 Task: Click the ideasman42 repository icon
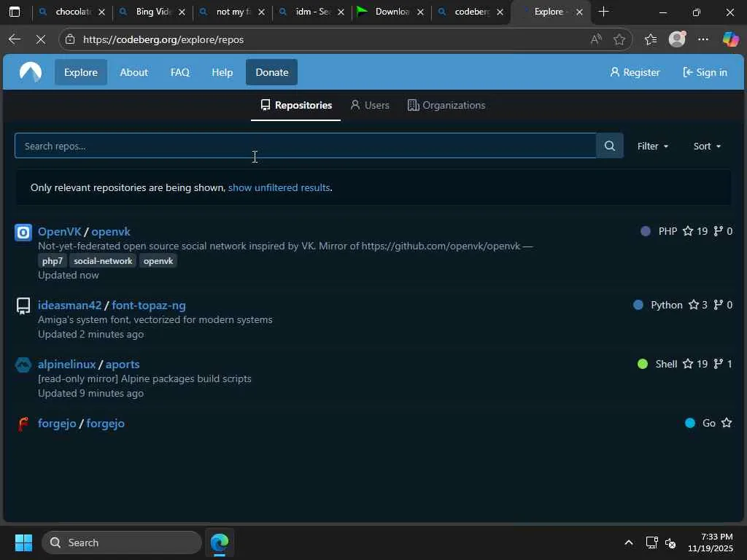coord(23,306)
